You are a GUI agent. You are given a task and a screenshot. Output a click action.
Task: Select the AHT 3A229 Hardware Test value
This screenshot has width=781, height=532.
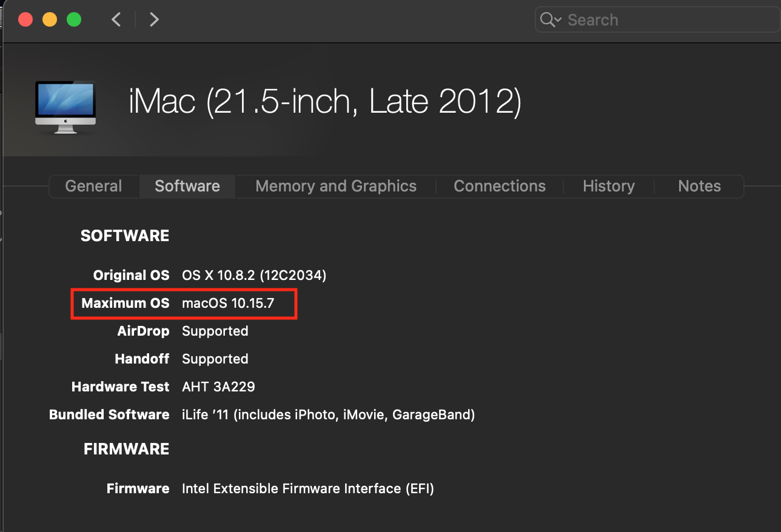218,387
